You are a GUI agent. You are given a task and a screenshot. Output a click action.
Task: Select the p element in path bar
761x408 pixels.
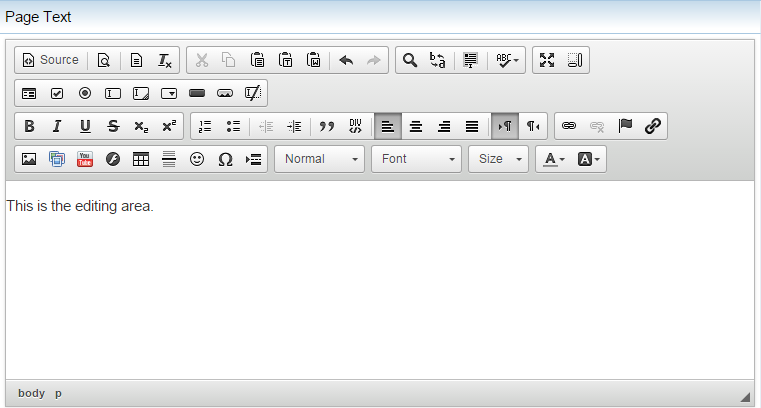[58, 393]
